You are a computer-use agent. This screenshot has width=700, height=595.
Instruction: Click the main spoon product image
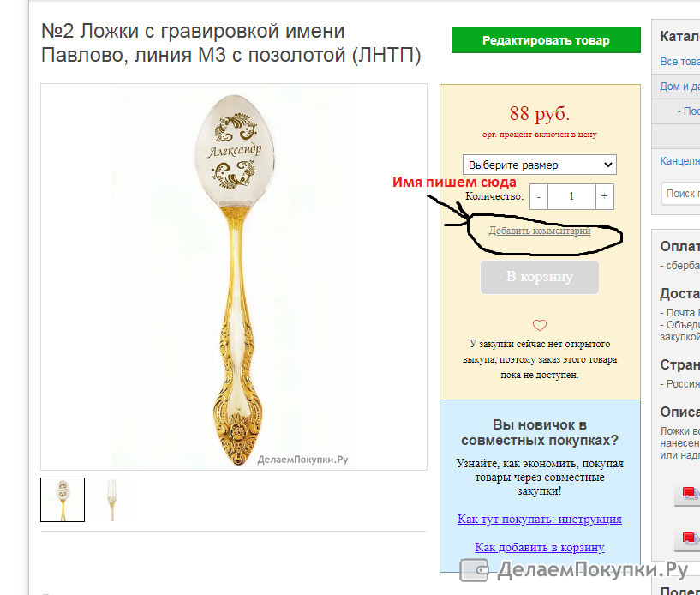point(234,277)
